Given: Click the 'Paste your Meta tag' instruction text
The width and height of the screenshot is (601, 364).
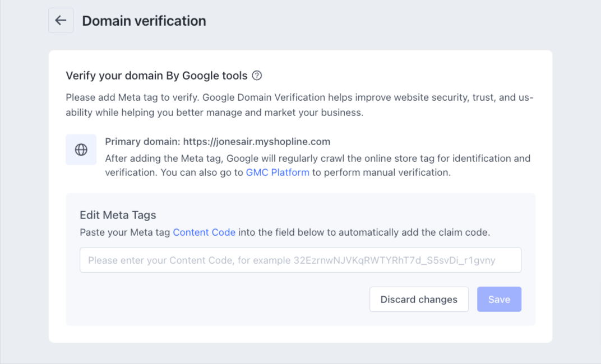Looking at the screenshot, I should [125, 232].
